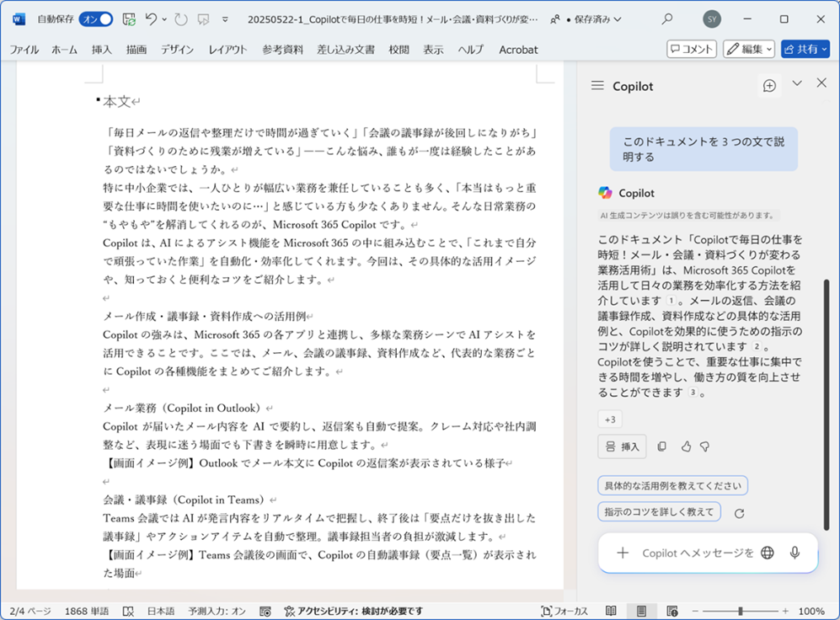Open citation reference 2 in Copilot response
Viewport: 840px width, 620px height.
click(757, 346)
